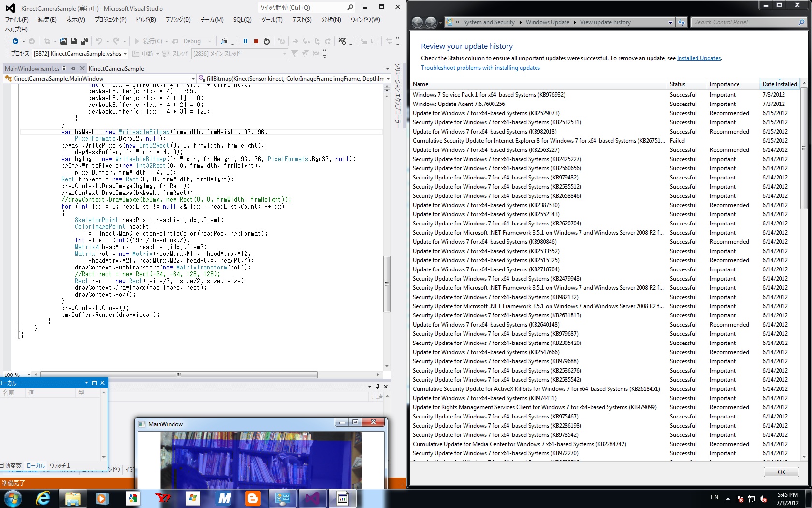The height and width of the screenshot is (508, 812).
Task: Click the blue Navigate Backward arrow
Action: click(x=15, y=41)
